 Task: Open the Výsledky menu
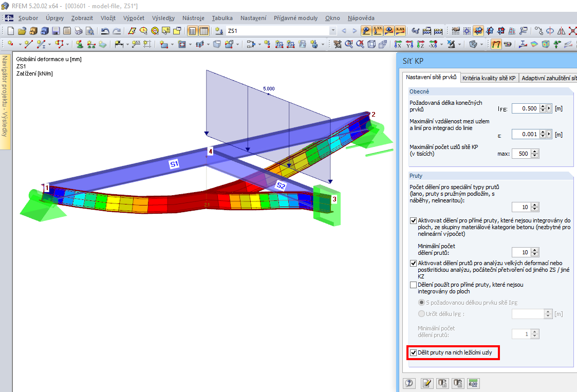point(163,18)
